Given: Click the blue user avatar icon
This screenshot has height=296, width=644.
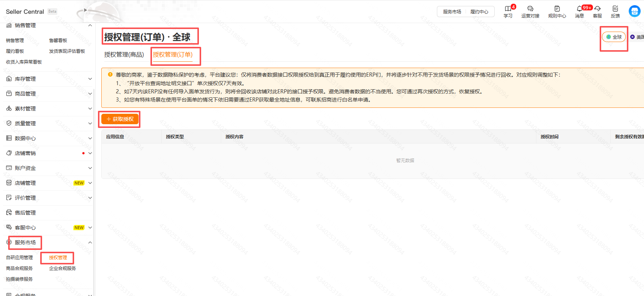Looking at the screenshot, I should click(x=634, y=11).
